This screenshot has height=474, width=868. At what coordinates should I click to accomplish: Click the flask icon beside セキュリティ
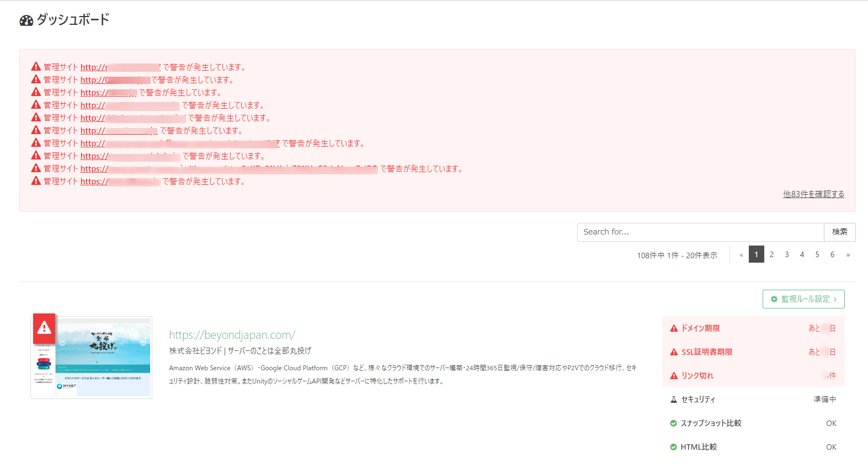click(x=674, y=400)
